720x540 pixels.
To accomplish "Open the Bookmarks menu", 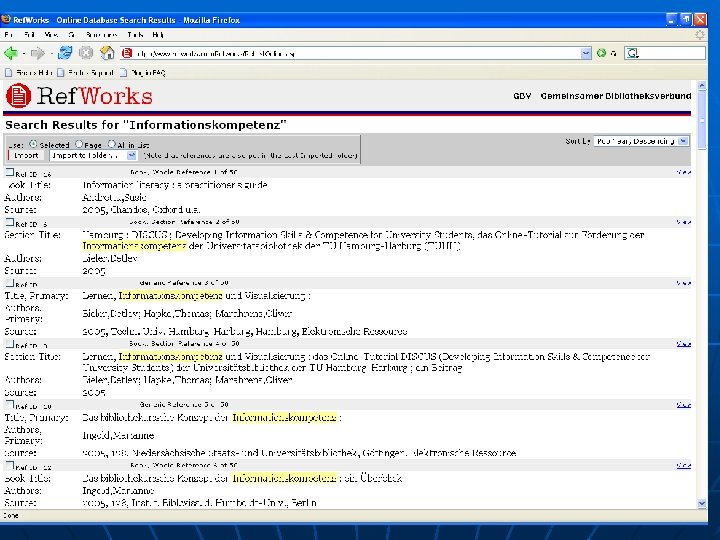I will tap(101, 34).
